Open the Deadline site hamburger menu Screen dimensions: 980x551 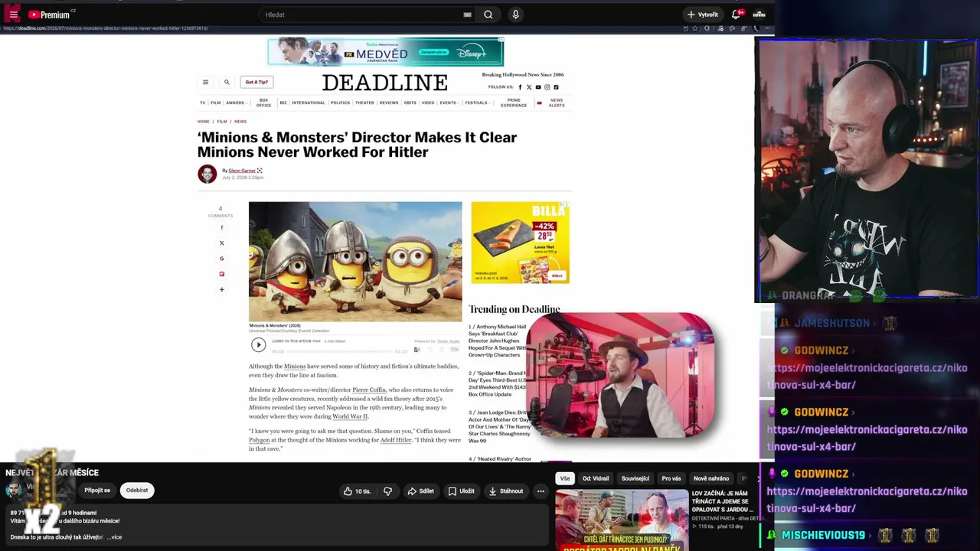pos(205,82)
